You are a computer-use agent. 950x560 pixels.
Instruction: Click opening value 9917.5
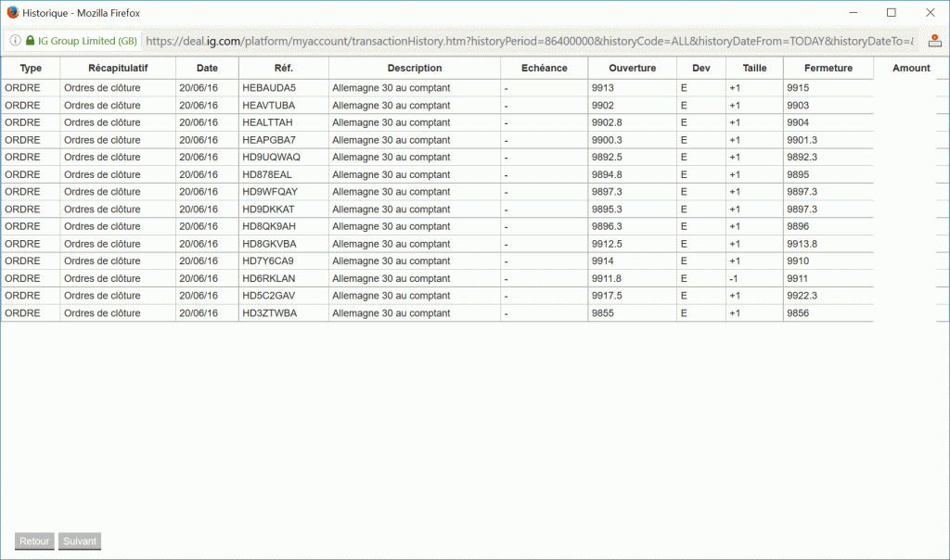click(x=607, y=296)
